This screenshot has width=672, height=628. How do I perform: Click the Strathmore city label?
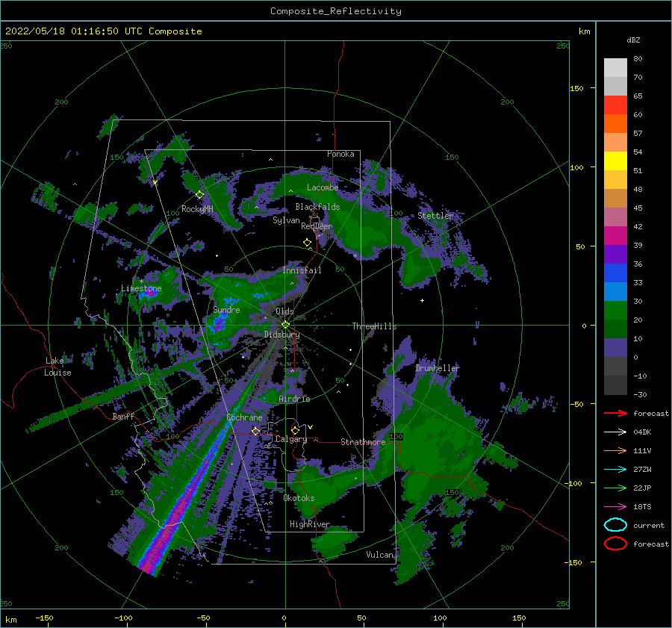(x=363, y=442)
